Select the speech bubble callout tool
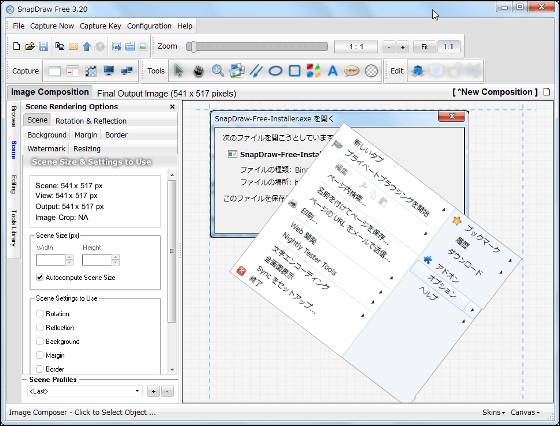This screenshot has height=426, width=560. coord(351,71)
